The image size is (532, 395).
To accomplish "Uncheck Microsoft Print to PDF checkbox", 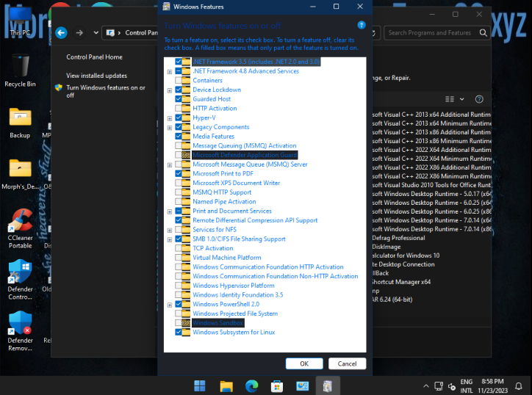I will (179, 173).
